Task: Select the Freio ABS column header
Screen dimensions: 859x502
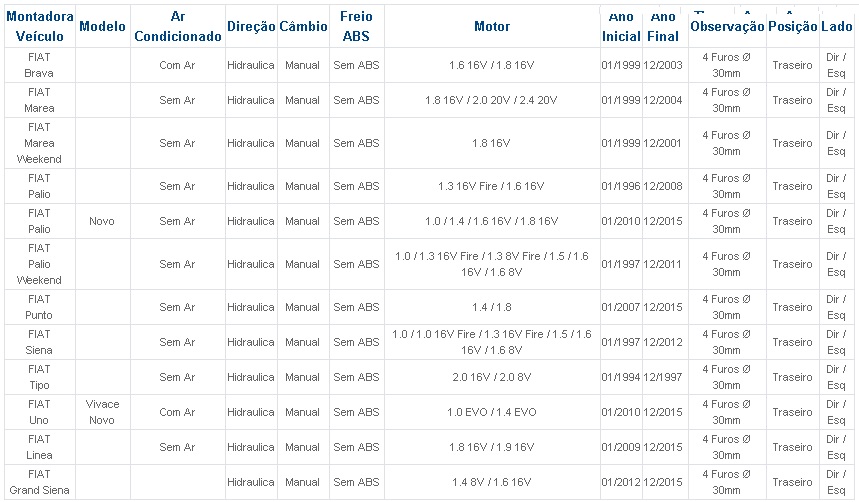Action: pos(356,26)
